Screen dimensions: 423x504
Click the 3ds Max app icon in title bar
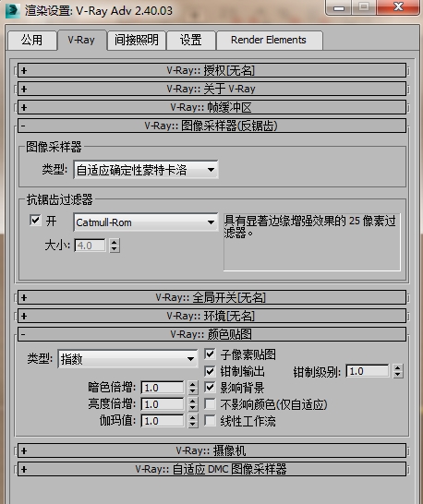(13, 10)
